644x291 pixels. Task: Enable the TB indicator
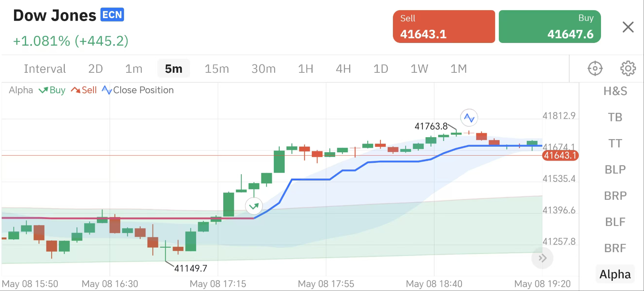[x=615, y=117]
